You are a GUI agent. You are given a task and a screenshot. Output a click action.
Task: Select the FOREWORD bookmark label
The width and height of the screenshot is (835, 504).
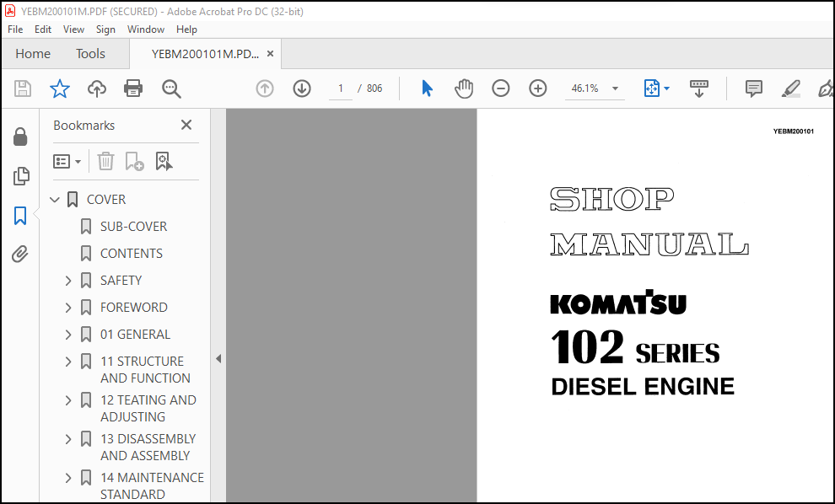click(133, 308)
